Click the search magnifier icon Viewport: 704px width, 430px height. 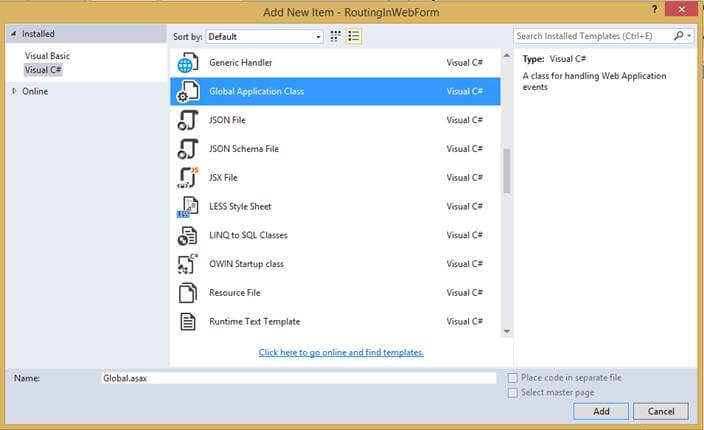678,35
